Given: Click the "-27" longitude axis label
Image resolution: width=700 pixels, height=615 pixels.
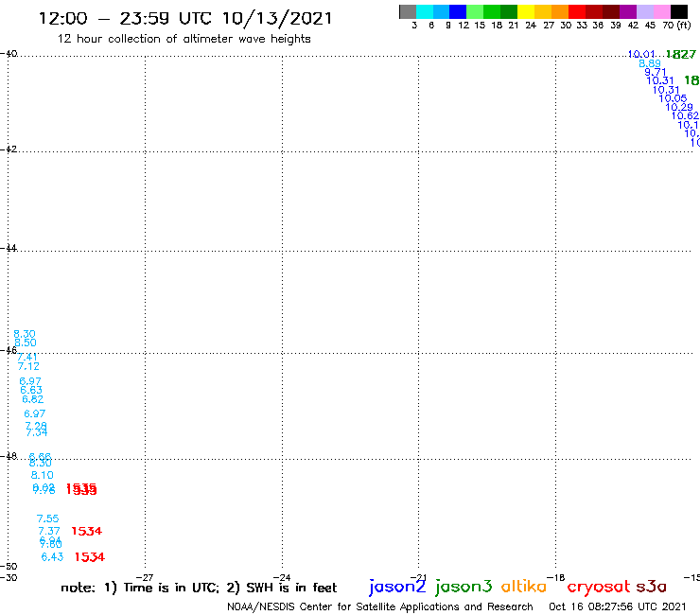Looking at the screenshot, I should [145, 578].
